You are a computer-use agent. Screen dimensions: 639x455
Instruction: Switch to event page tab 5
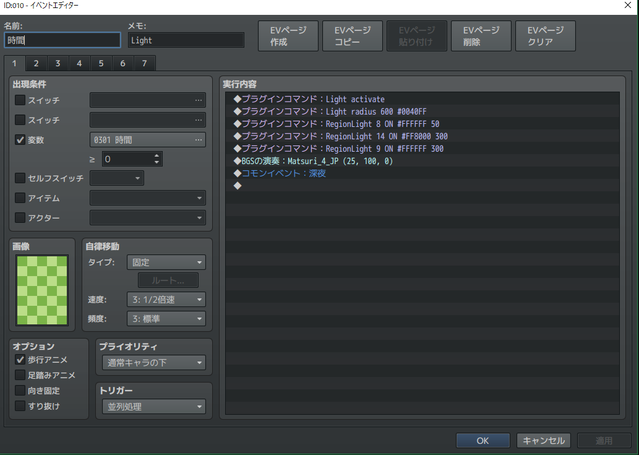click(x=101, y=63)
